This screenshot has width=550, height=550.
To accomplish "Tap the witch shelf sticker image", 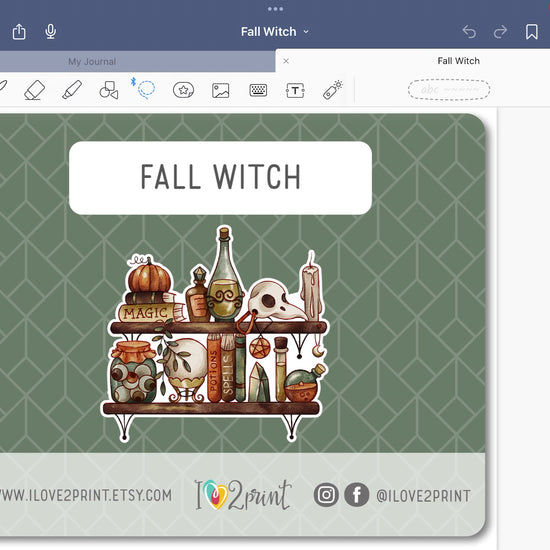I will coord(215,334).
